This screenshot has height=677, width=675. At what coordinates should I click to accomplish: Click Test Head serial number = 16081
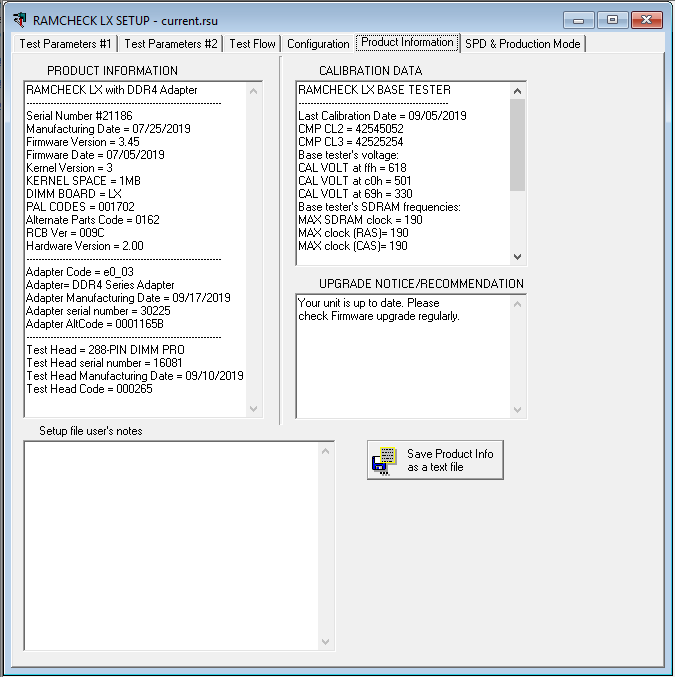pyautogui.click(x=104, y=363)
